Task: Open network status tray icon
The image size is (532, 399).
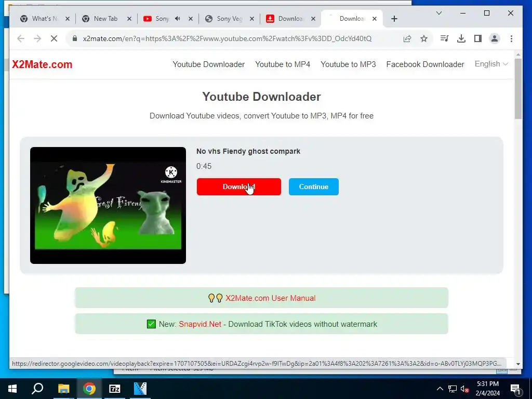Action: point(453,389)
